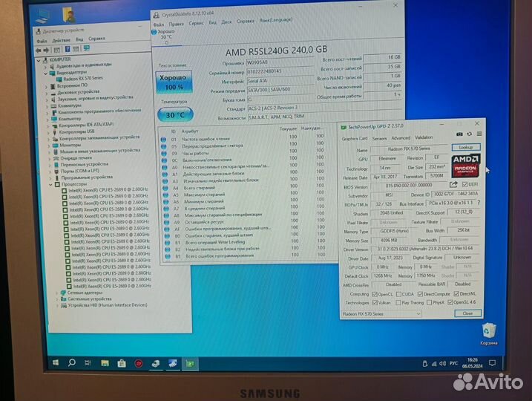Open the Диск menu in CrystalDiskInfo
Image resolution: width=532 pixels, height=401 pixels.
[x=226, y=22]
